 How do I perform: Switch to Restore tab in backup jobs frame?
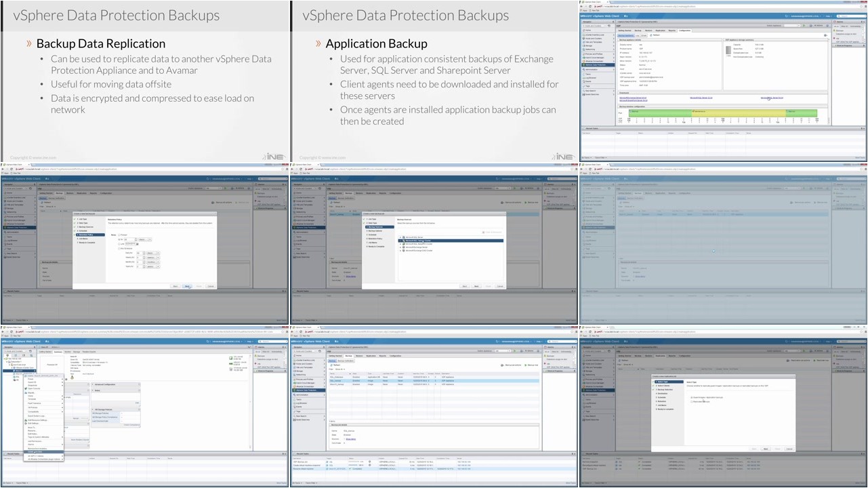[x=359, y=356]
